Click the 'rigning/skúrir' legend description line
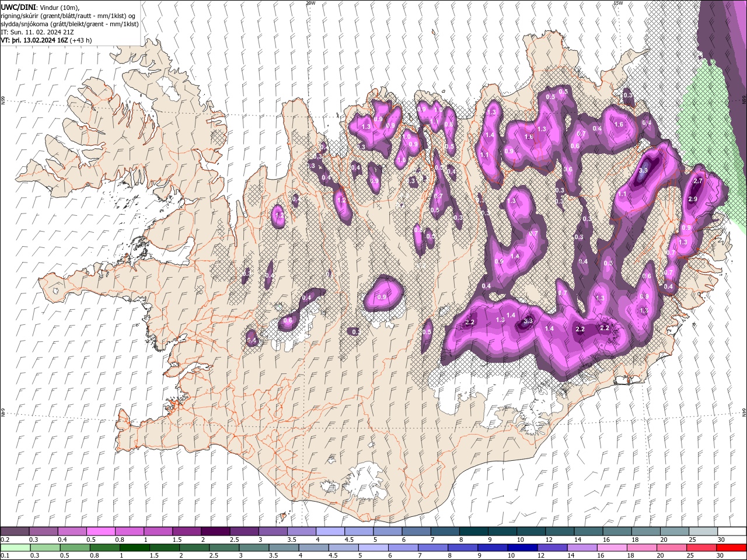This screenshot has height=560, width=747. [69, 16]
